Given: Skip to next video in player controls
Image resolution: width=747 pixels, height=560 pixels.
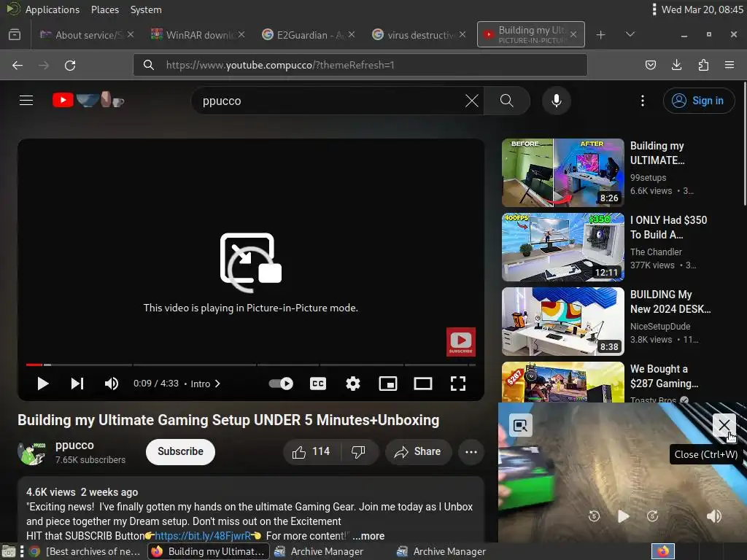Looking at the screenshot, I should click(x=77, y=384).
